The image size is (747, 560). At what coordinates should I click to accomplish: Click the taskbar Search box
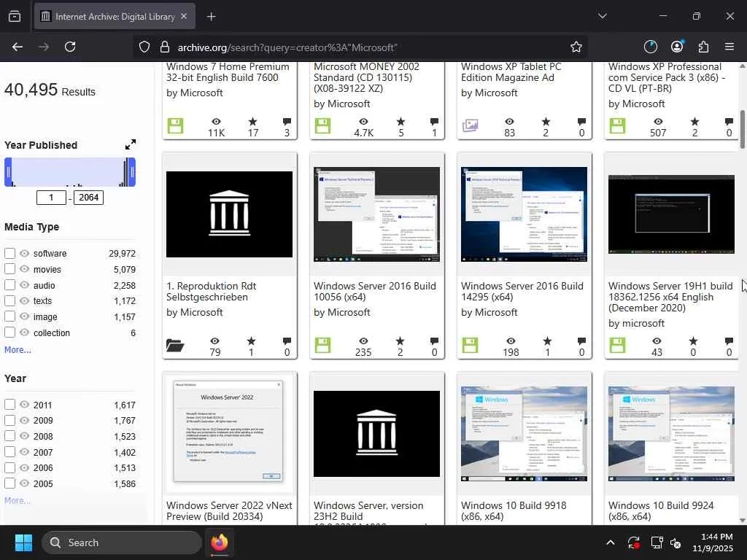pyautogui.click(x=122, y=542)
